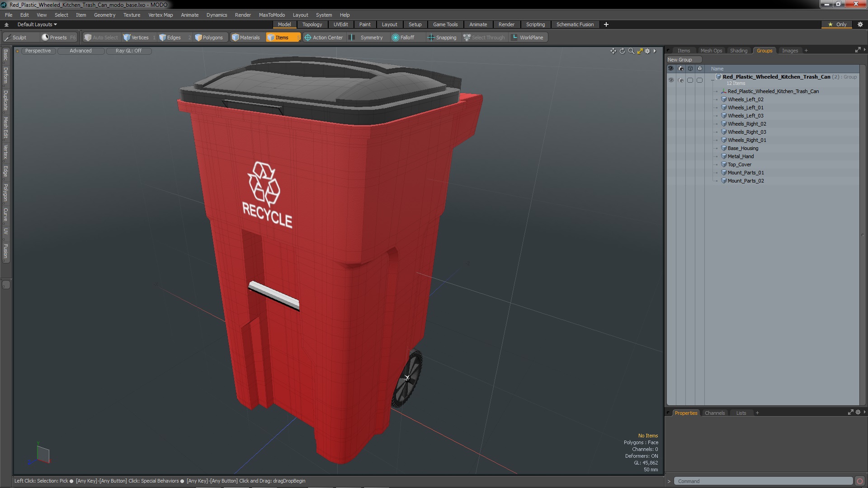
Task: Click the viewport zoom magnifier icon
Action: [x=631, y=51]
